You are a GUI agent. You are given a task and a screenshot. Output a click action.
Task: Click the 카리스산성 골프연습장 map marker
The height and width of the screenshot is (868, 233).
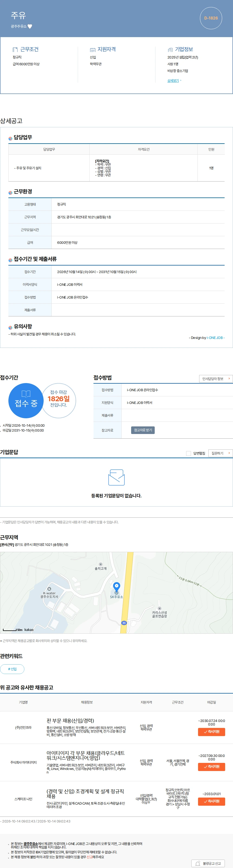coord(160,608)
